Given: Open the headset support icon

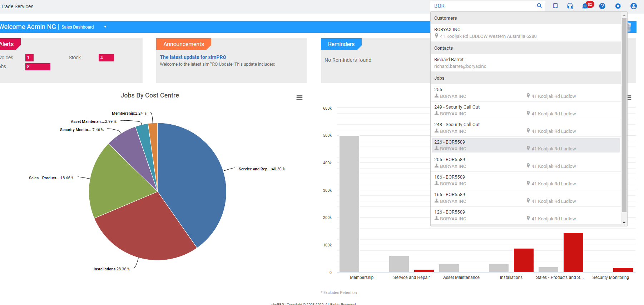Looking at the screenshot, I should (570, 6).
